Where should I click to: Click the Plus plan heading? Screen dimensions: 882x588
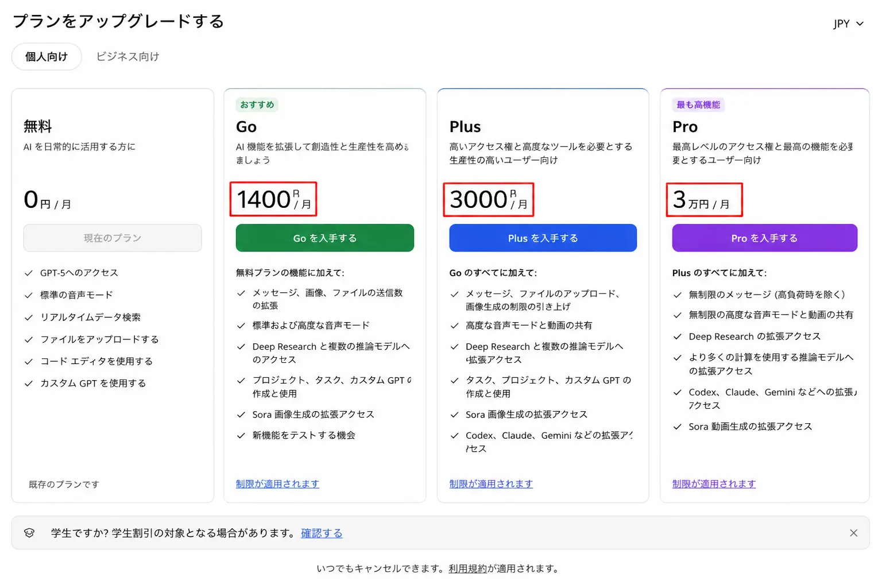coord(465,127)
